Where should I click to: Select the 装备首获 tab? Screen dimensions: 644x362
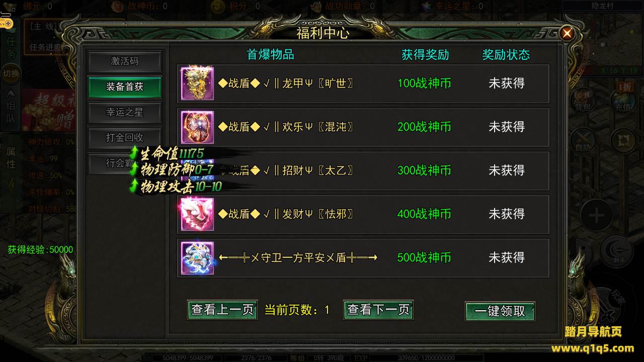coord(125,87)
